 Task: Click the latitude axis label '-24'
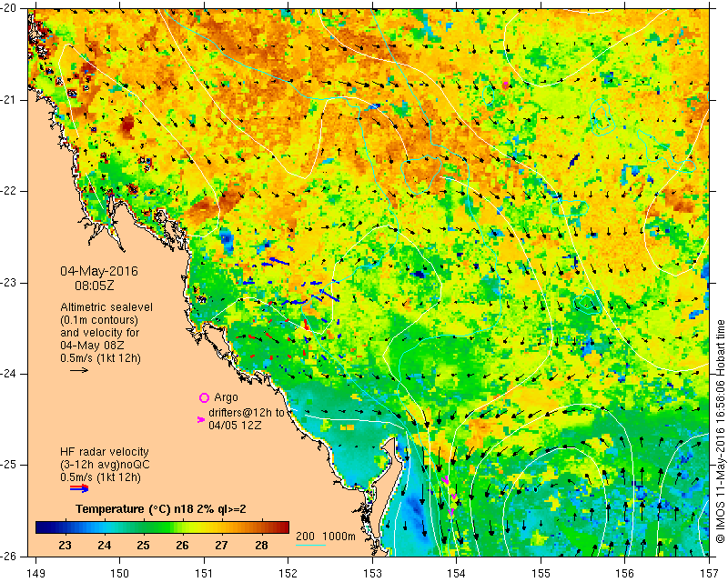click(x=9, y=374)
